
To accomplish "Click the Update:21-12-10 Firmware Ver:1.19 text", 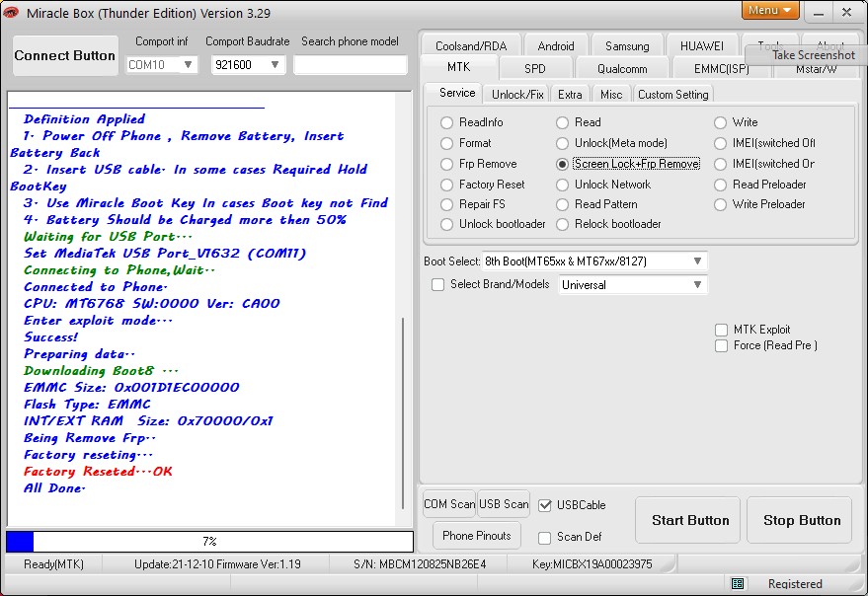I will (x=217, y=564).
